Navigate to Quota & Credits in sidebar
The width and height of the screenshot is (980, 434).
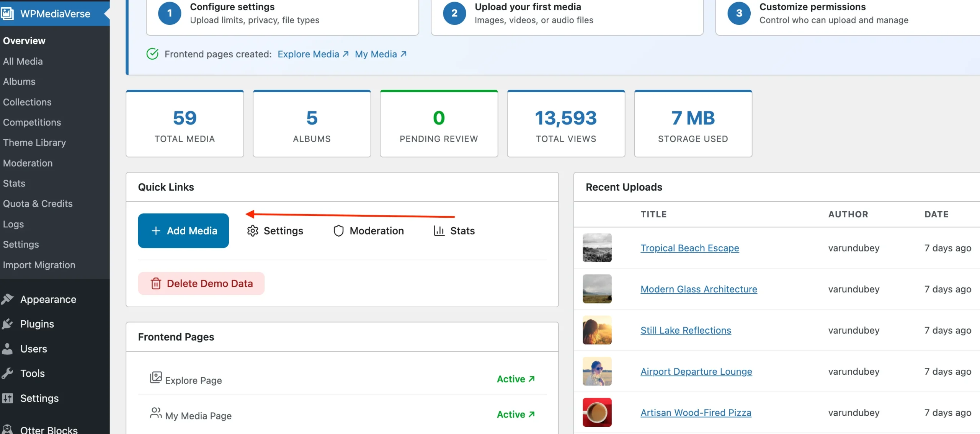tap(38, 204)
